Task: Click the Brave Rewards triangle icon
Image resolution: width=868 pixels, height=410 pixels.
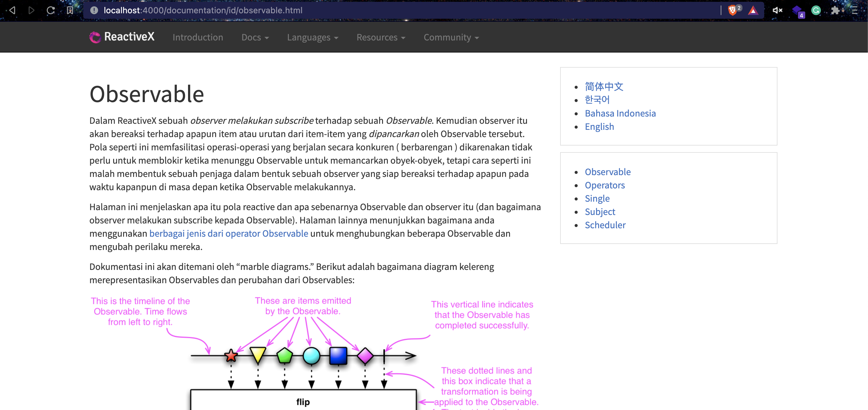Action: [x=753, y=11]
